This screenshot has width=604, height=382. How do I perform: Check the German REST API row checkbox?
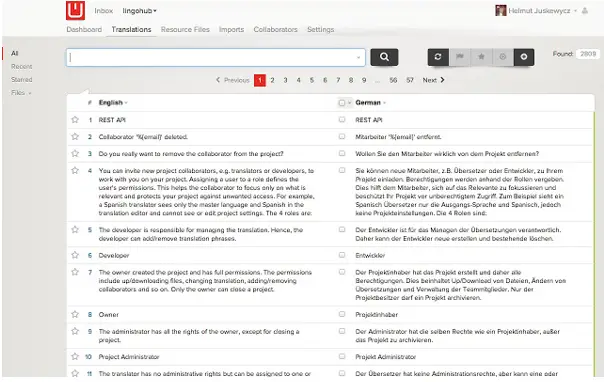(x=342, y=120)
